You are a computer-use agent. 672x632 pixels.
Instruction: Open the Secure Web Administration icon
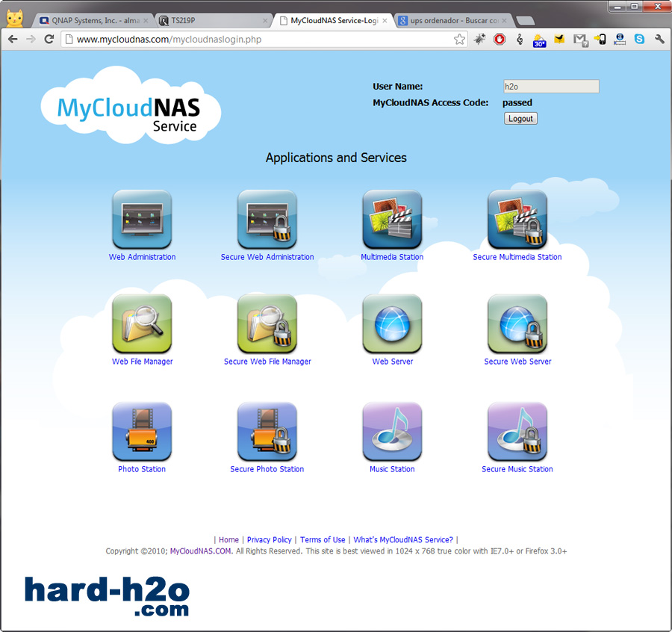[x=267, y=219]
